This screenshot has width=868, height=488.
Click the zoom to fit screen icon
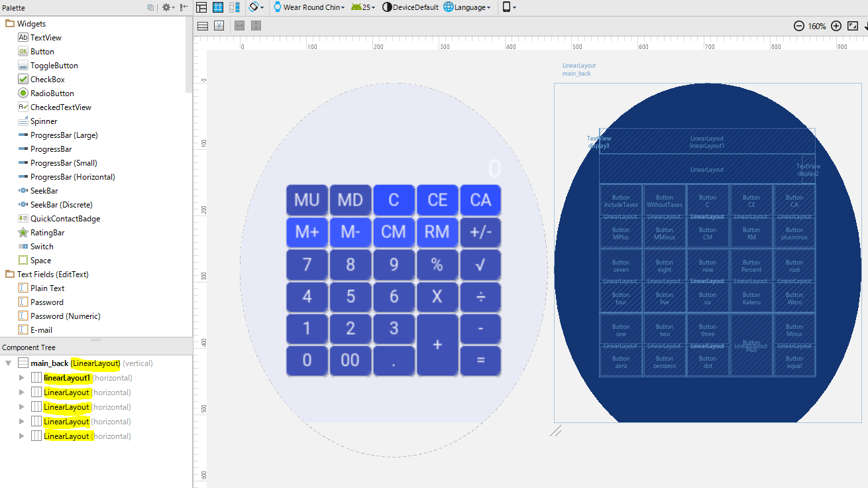(853, 26)
